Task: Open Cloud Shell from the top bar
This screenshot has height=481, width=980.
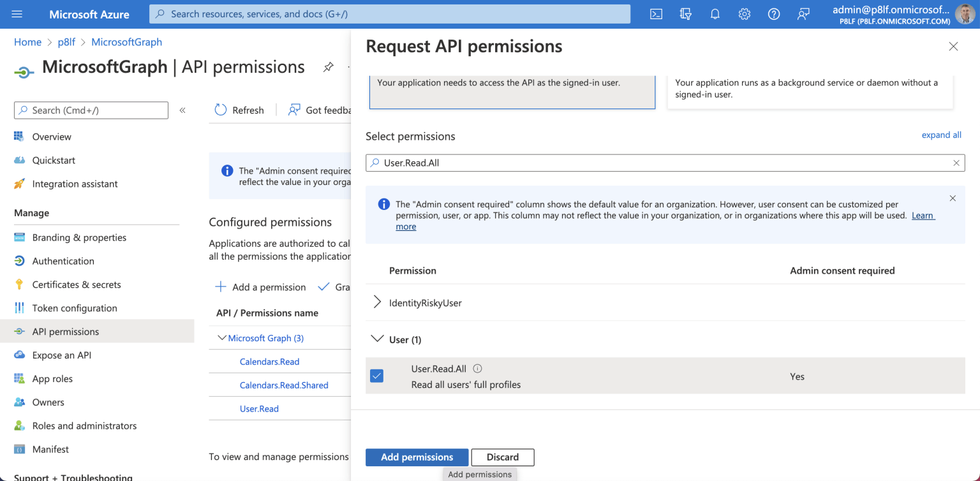Action: point(656,14)
